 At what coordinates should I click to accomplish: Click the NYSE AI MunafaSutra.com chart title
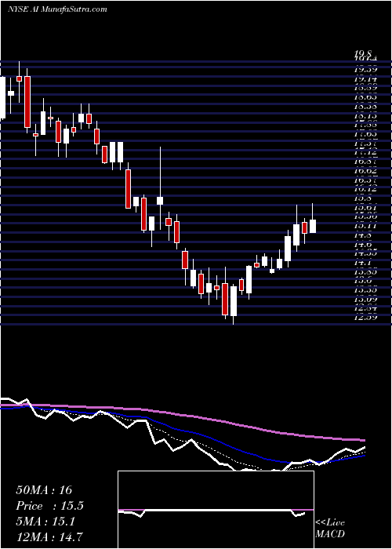57,9
